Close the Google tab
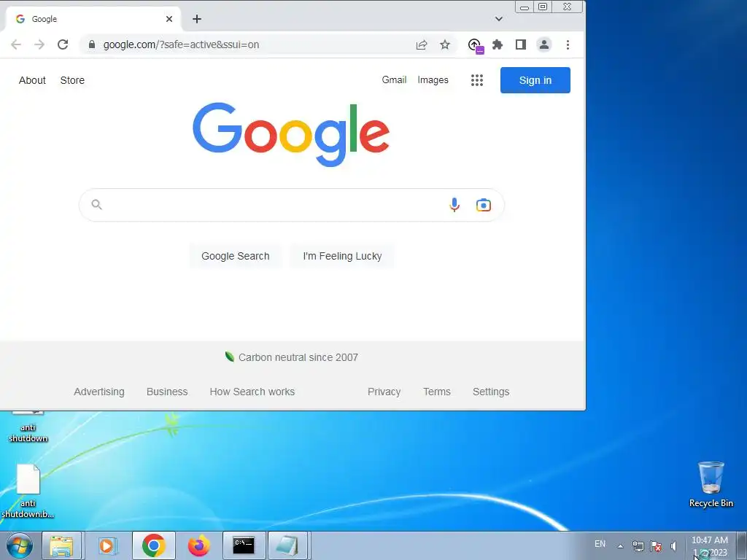Viewport: 747px width, 560px height. (x=169, y=19)
